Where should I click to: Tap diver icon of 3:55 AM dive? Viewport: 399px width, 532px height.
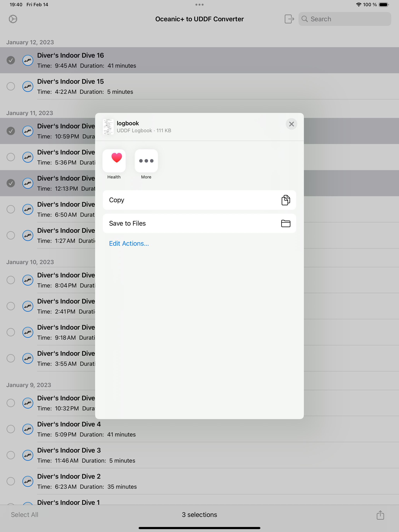click(28, 358)
